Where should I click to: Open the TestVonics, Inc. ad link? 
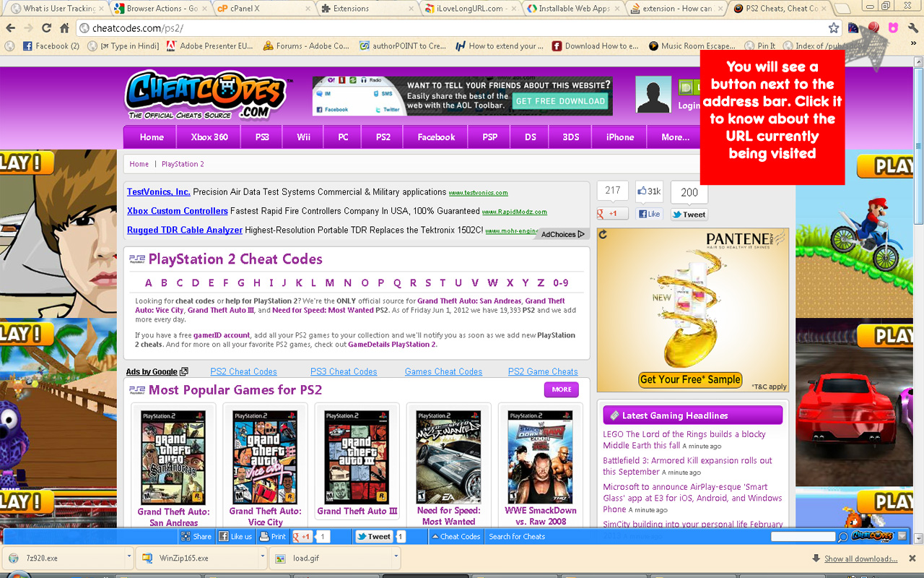pos(159,192)
